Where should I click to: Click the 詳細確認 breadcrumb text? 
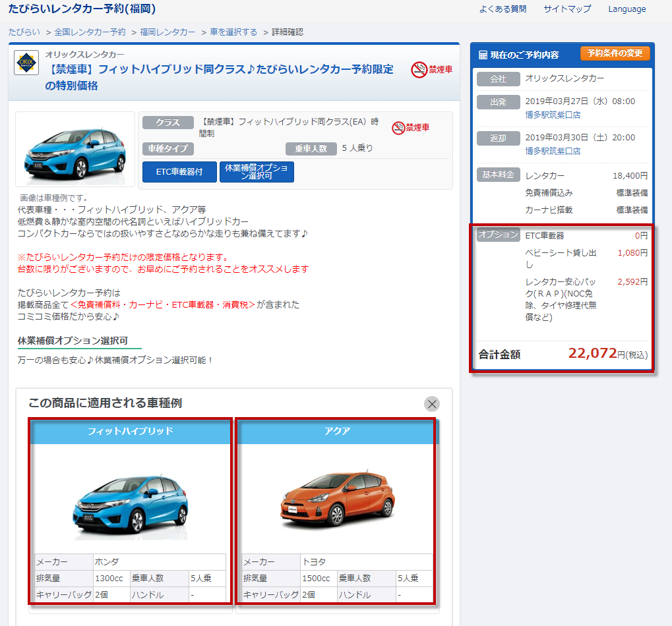pyautogui.click(x=288, y=32)
